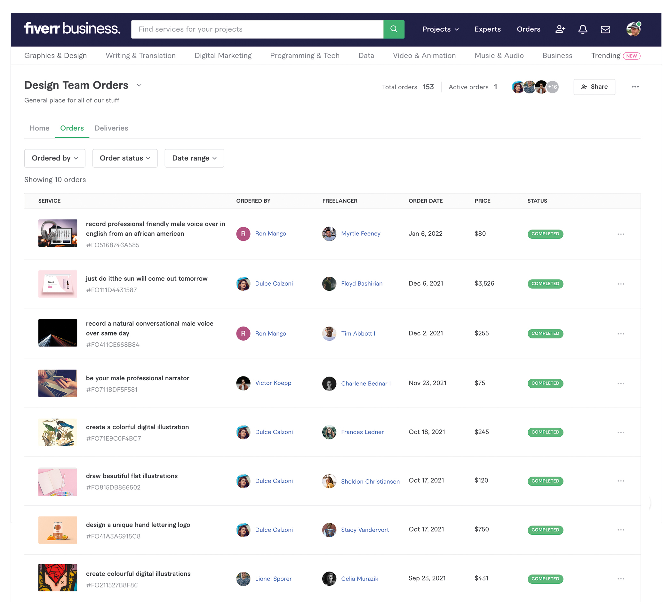Expand the Order status filter

125,158
